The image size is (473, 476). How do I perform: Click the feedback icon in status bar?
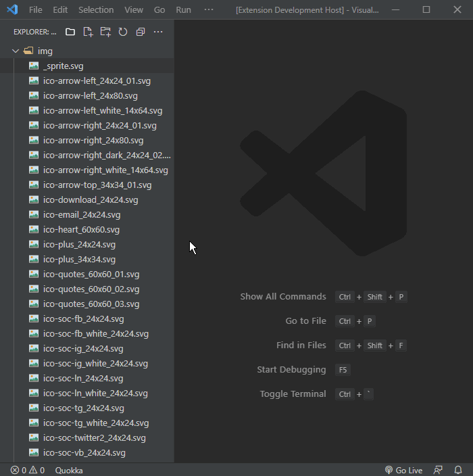click(x=438, y=470)
